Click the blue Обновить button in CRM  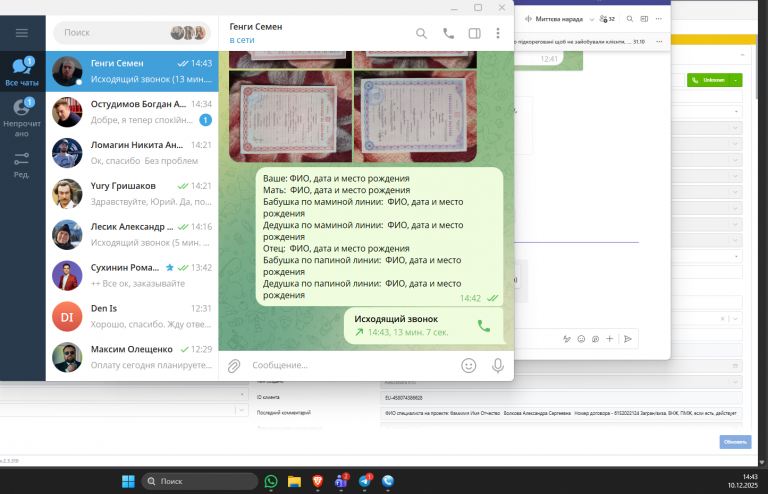pyautogui.click(x=735, y=442)
